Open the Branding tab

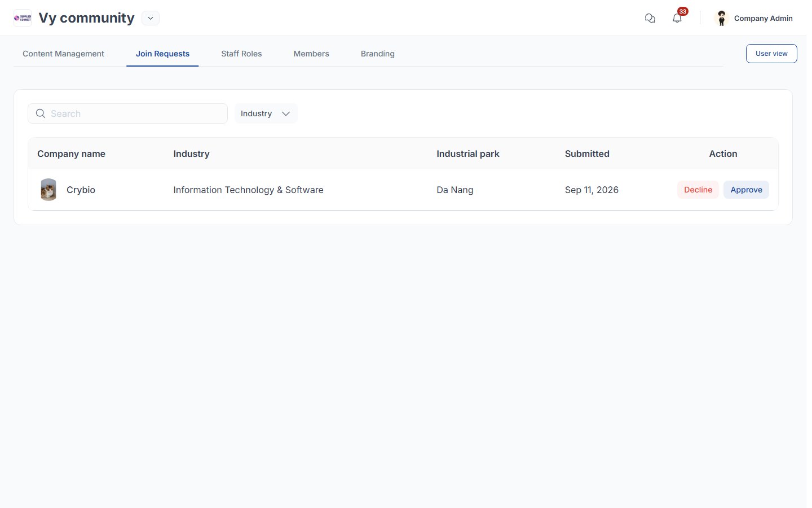click(x=378, y=54)
